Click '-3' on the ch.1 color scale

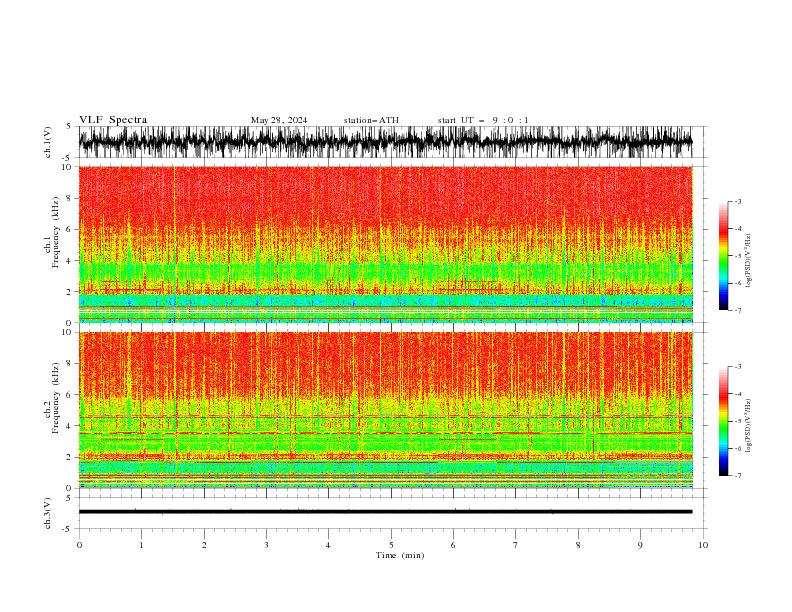coord(737,201)
